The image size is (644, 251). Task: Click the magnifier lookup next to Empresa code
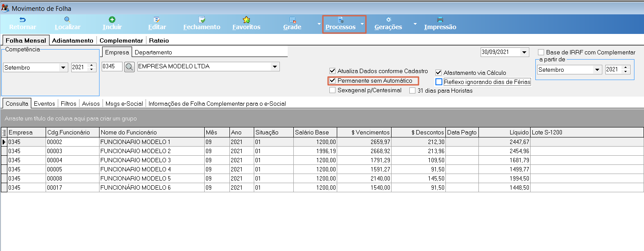pos(129,67)
